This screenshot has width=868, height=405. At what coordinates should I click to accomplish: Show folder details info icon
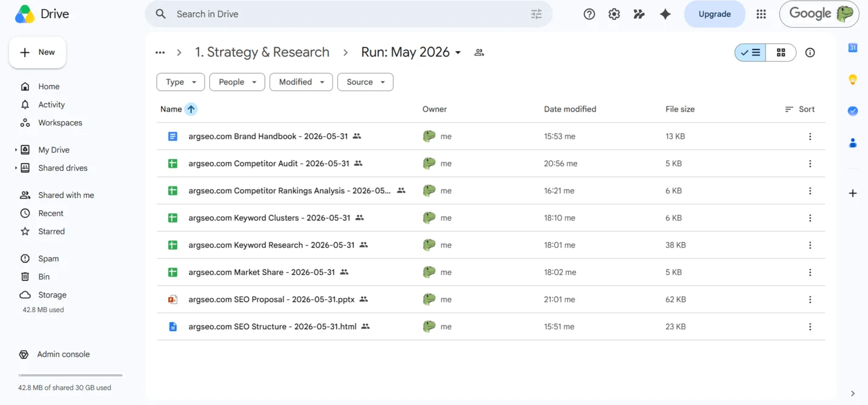[x=810, y=53]
